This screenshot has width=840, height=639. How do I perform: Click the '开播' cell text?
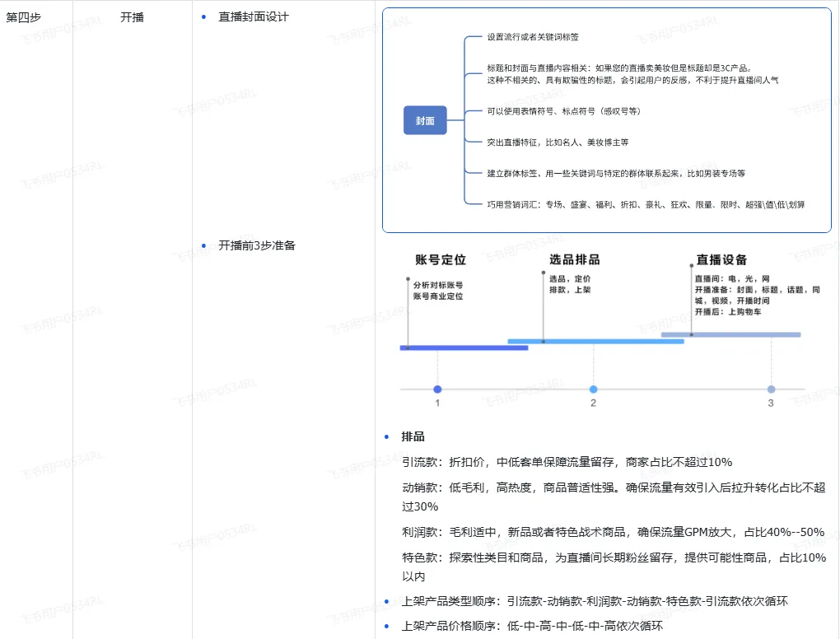pos(132,17)
